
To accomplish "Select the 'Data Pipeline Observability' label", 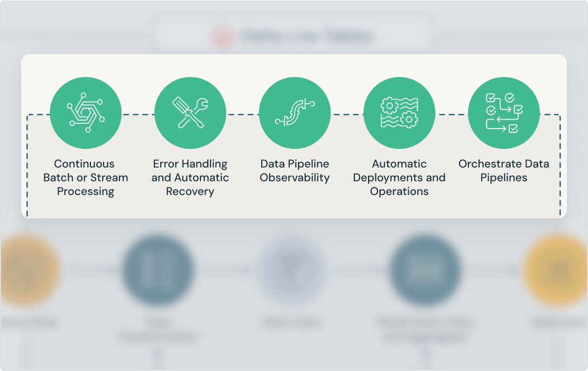I will tap(295, 171).
